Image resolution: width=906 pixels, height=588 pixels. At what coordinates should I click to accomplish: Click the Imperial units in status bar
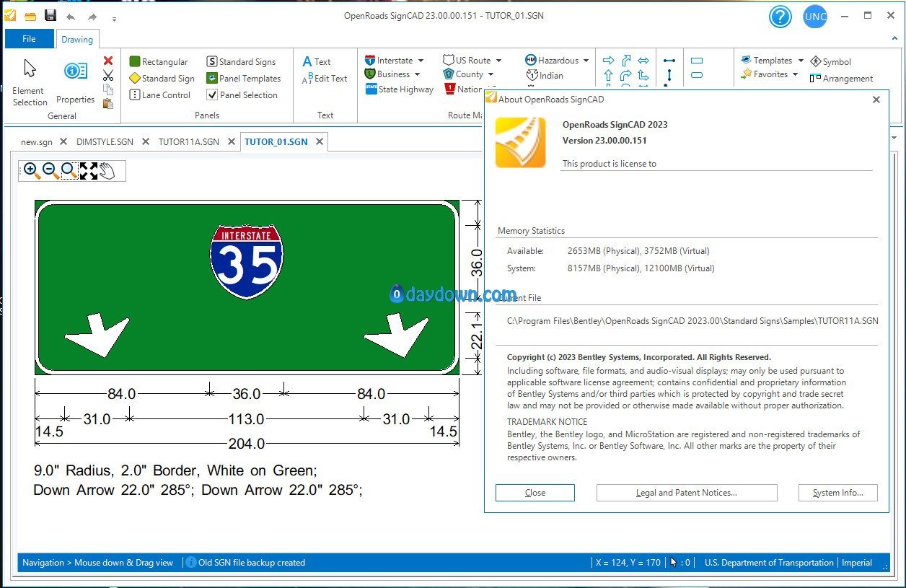(x=857, y=562)
